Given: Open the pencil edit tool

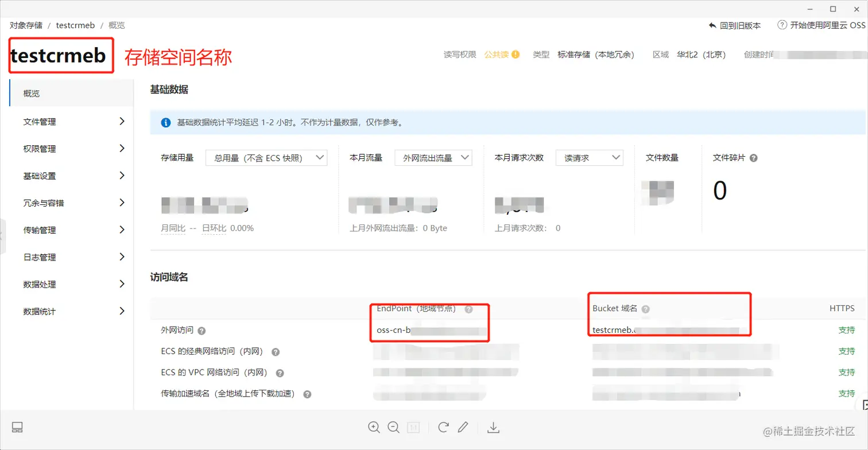Looking at the screenshot, I should pos(463,427).
